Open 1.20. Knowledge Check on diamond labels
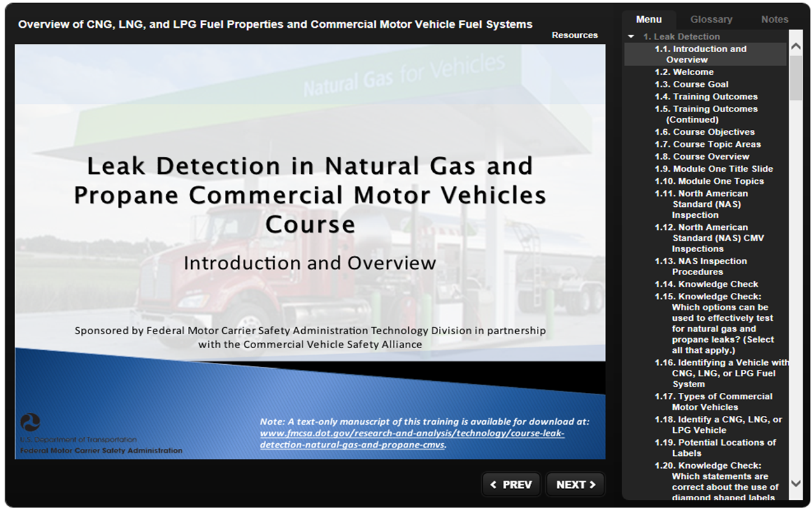Screen dimensions: 812x510 (716, 481)
